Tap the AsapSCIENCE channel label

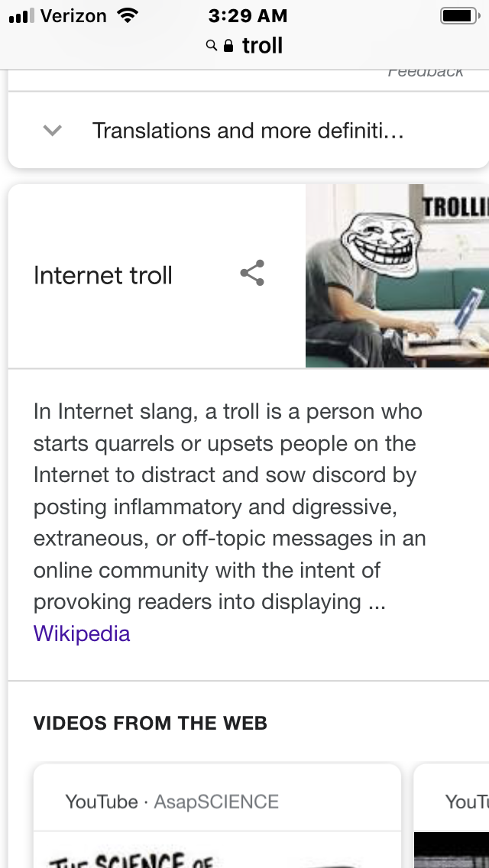click(216, 802)
